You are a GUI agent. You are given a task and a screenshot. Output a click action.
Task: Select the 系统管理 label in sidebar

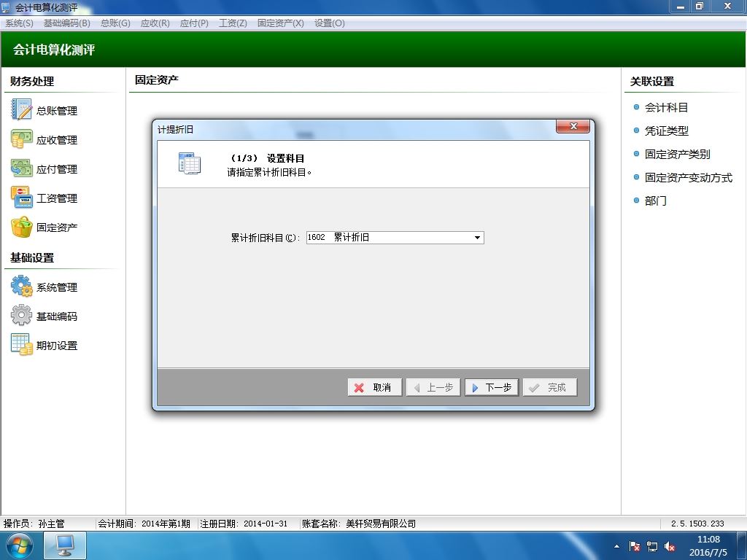point(57,287)
